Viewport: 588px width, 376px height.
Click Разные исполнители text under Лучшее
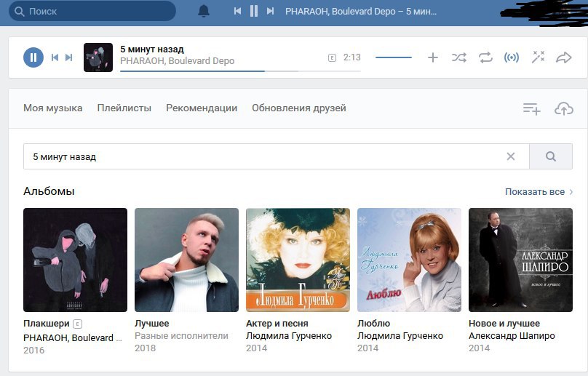pos(181,336)
